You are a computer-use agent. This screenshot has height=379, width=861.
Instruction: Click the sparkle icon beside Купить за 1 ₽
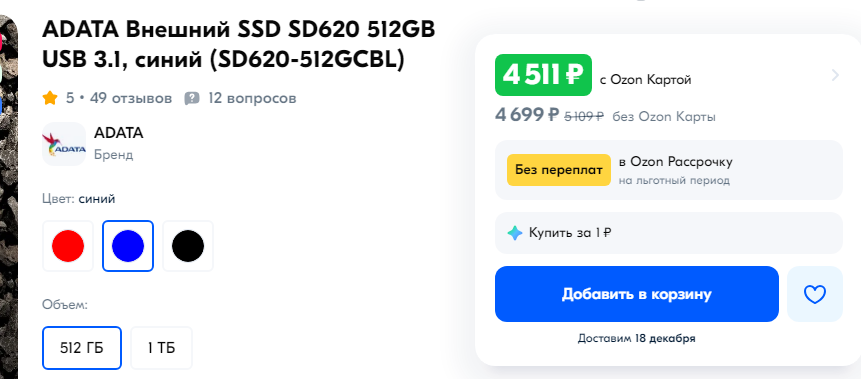[515, 233]
